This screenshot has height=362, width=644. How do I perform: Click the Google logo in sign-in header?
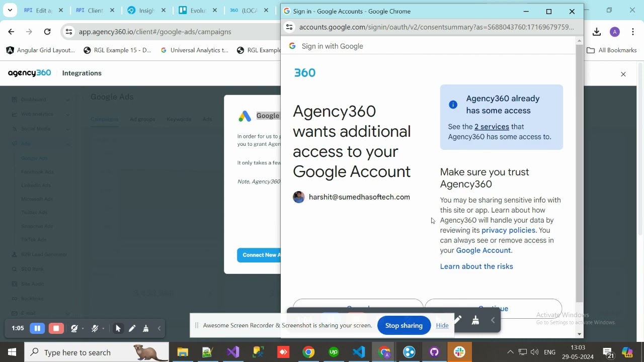click(292, 46)
